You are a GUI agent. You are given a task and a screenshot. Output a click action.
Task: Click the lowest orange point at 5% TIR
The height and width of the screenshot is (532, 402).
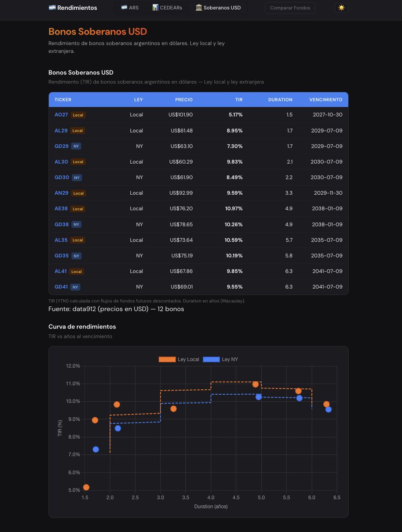pyautogui.click(x=86, y=487)
